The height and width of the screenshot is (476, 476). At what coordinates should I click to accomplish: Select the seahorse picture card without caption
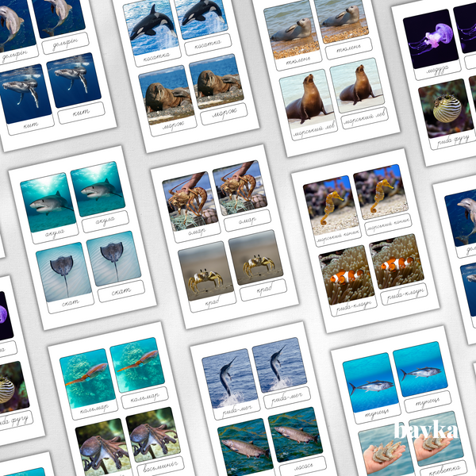381,192
